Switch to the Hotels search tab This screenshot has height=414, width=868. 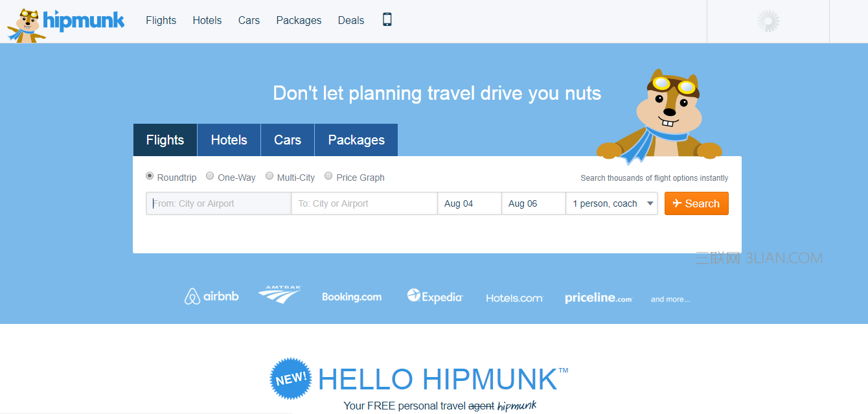229,140
